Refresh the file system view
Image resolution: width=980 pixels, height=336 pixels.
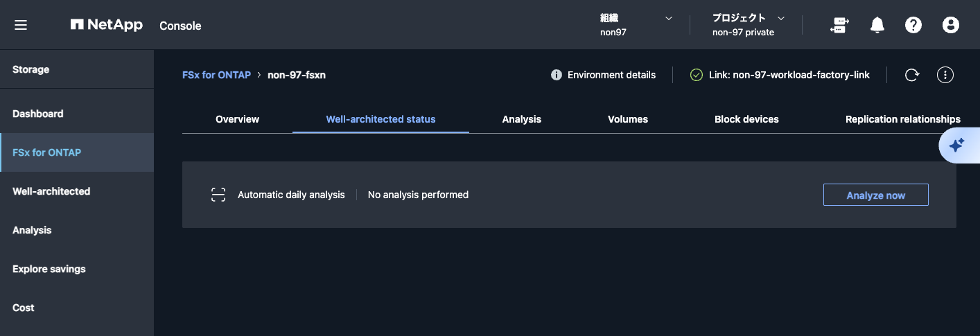pos(912,75)
